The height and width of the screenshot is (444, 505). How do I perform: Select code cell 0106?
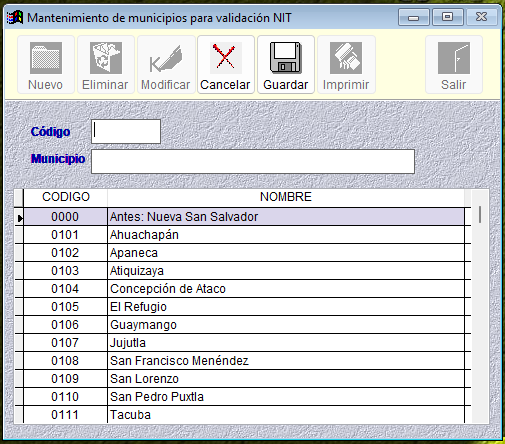65,325
